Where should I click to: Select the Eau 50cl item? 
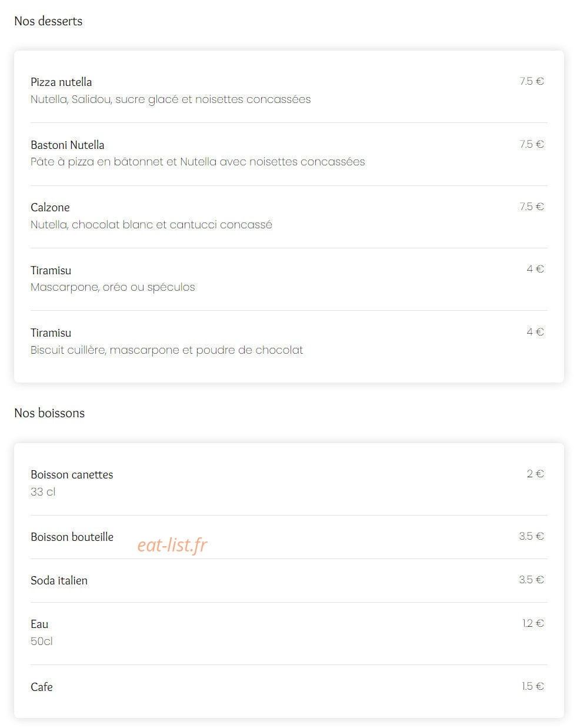289,632
